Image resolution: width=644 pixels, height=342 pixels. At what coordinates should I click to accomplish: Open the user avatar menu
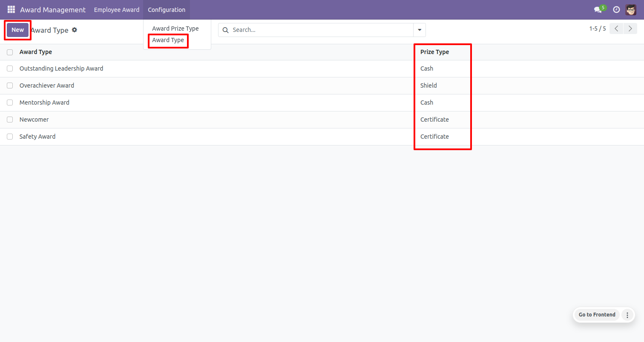point(631,9)
